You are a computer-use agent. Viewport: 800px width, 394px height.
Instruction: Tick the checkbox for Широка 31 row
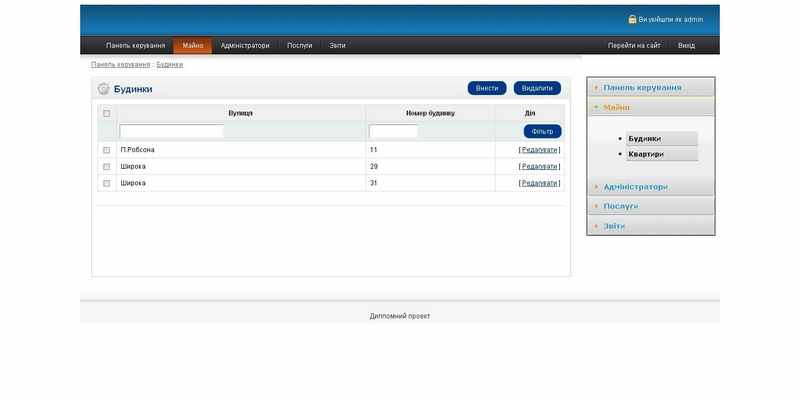point(107,183)
